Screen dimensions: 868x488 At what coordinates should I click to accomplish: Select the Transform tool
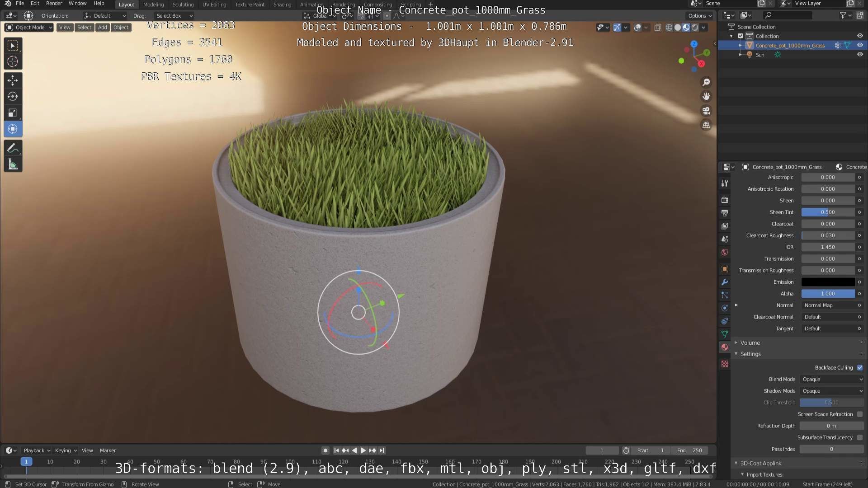(x=13, y=129)
